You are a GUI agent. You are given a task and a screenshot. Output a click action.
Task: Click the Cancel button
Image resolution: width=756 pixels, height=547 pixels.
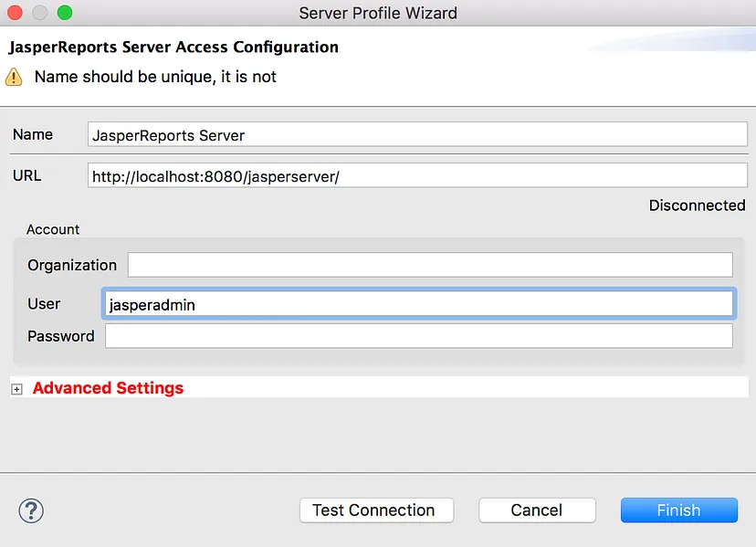tap(537, 510)
